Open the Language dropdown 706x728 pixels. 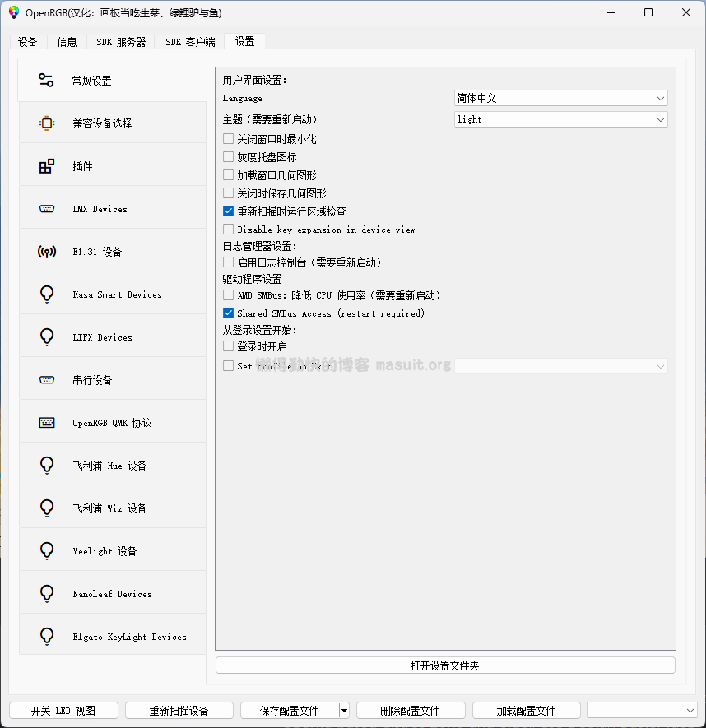pyautogui.click(x=560, y=97)
